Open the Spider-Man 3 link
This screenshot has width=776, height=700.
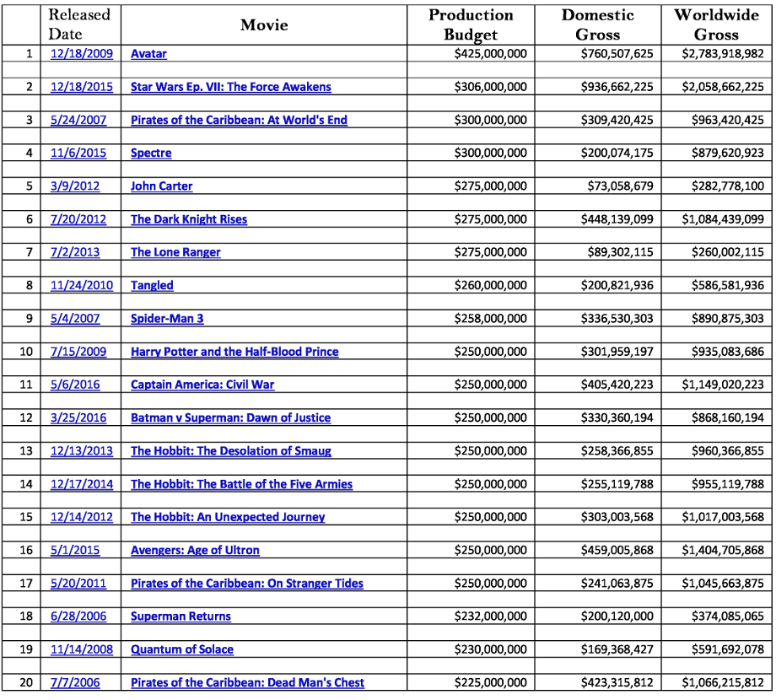[167, 318]
